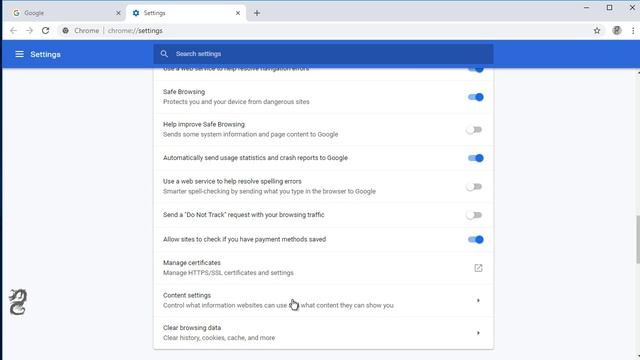Turn on Do Not Track request toggle
Image resolution: width=640 pixels, height=360 pixels.
click(x=474, y=215)
